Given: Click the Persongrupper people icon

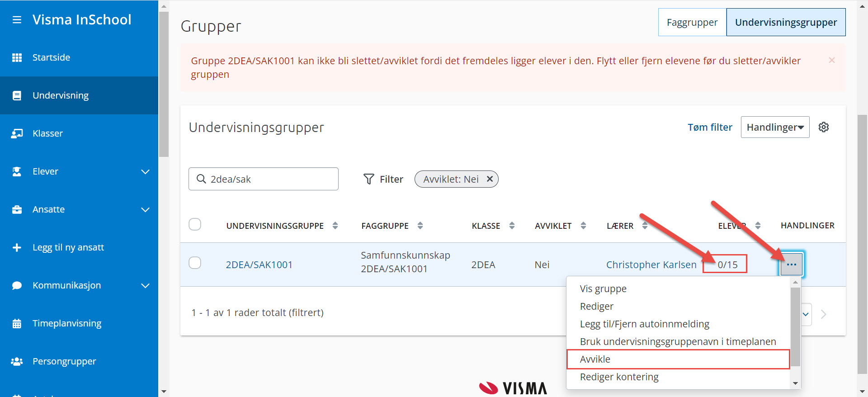Looking at the screenshot, I should click(x=17, y=361).
